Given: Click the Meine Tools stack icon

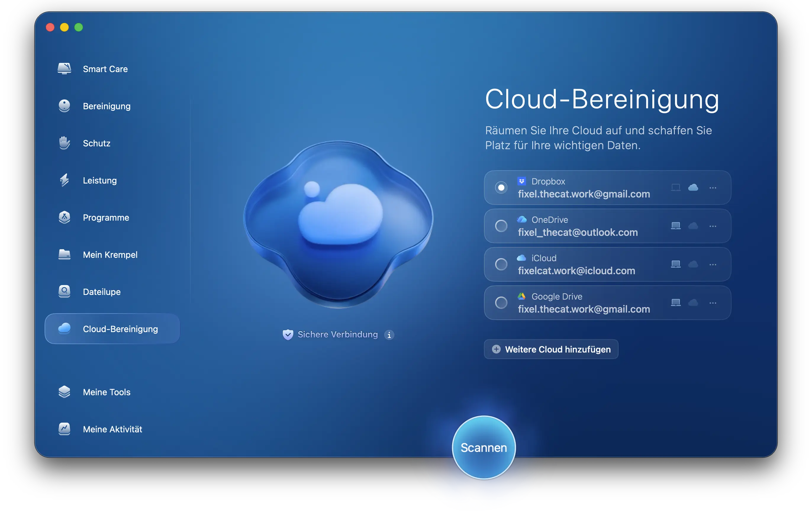Looking at the screenshot, I should [64, 392].
